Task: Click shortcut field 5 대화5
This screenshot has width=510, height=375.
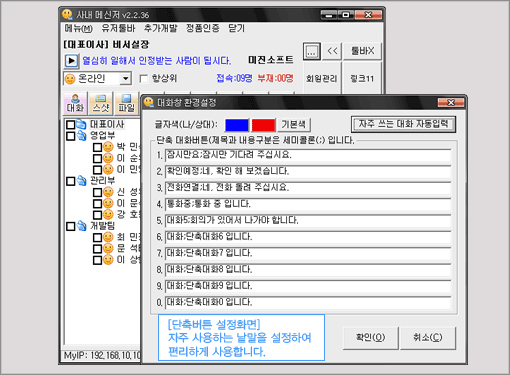Action: [x=308, y=220]
